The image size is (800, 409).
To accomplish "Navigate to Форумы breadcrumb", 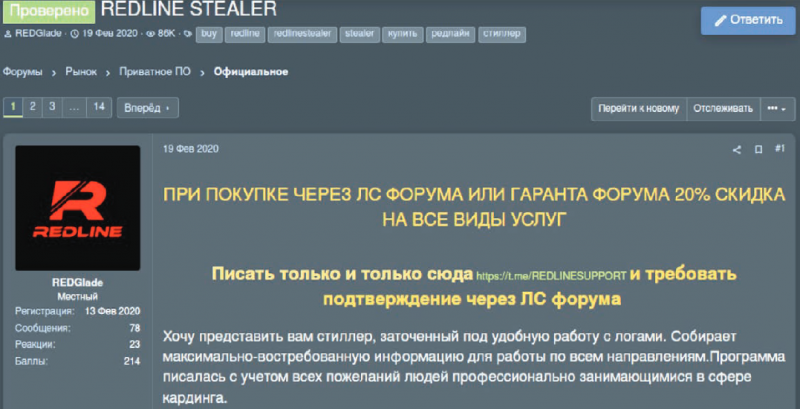I will coord(22,72).
